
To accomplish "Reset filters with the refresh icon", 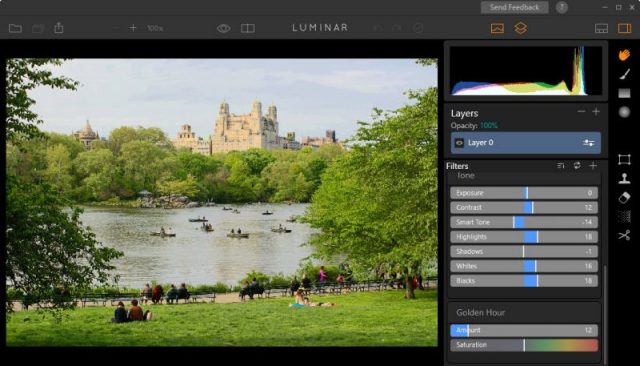I will (x=577, y=165).
